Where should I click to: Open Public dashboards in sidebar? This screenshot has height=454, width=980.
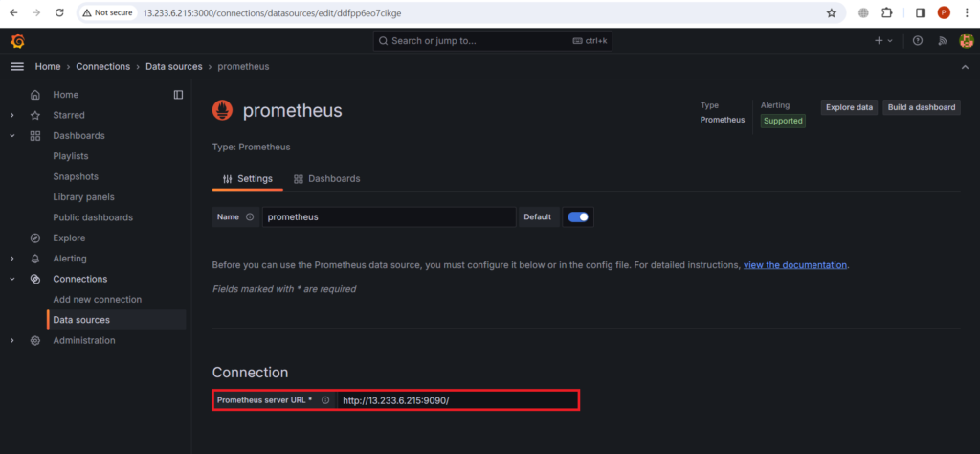point(93,217)
